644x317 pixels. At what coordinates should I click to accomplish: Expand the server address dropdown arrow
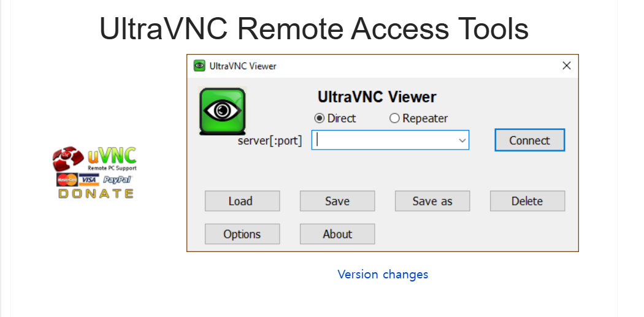coord(462,140)
